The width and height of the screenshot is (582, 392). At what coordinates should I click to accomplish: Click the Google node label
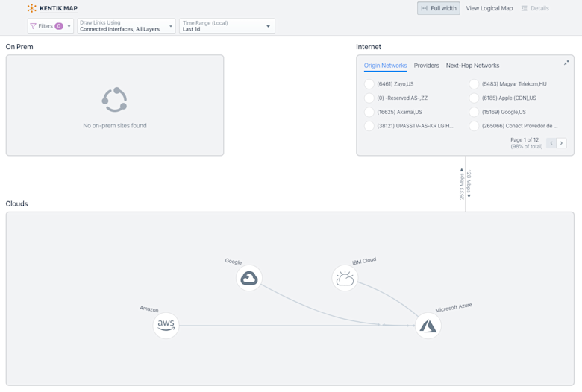coord(234,262)
